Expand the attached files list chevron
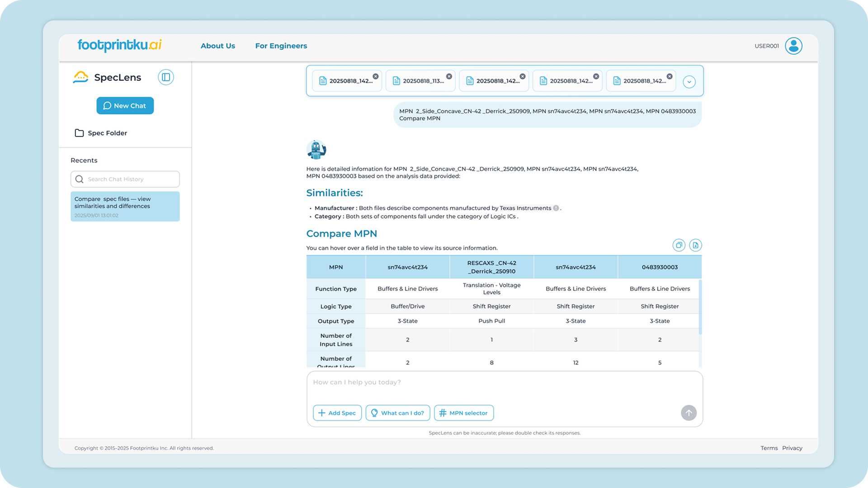The height and width of the screenshot is (488, 868). tap(689, 82)
